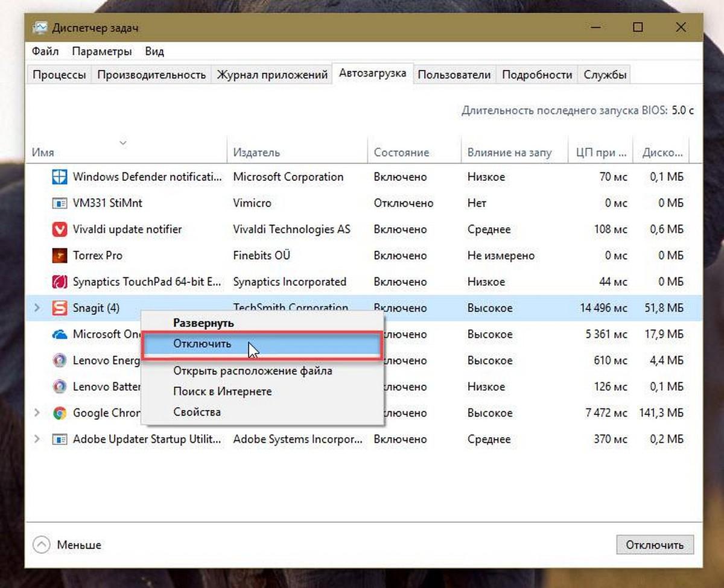The width and height of the screenshot is (724, 588).
Task: Open the Файл menu
Action: (x=45, y=51)
